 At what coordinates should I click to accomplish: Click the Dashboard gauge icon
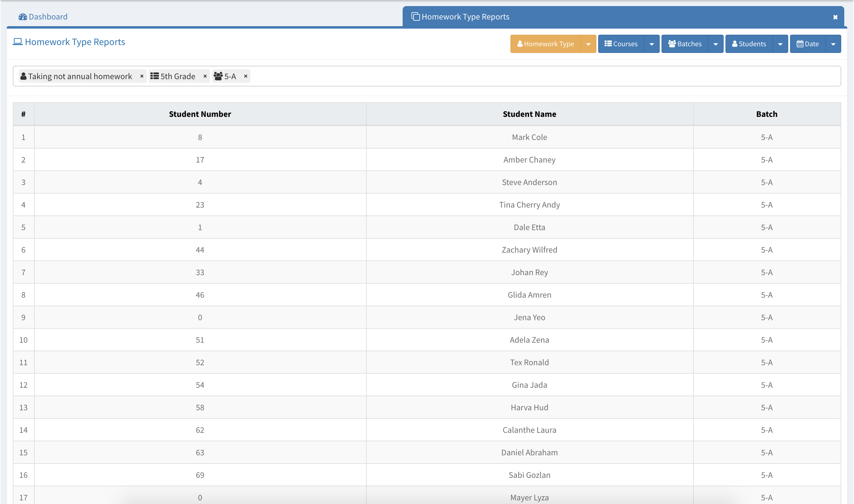[23, 17]
